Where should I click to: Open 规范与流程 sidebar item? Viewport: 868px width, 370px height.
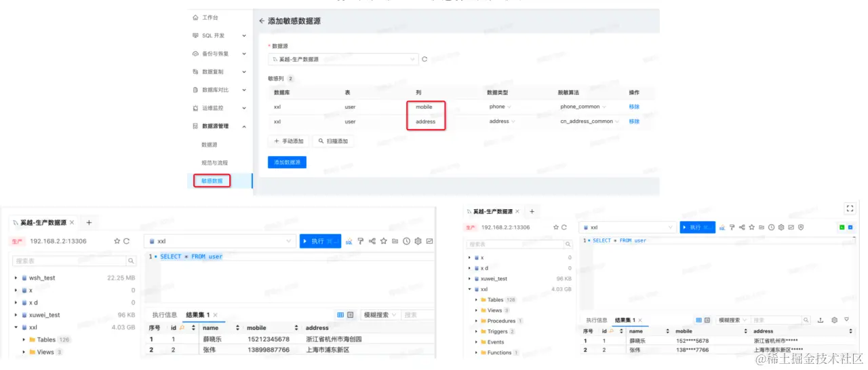pos(214,163)
